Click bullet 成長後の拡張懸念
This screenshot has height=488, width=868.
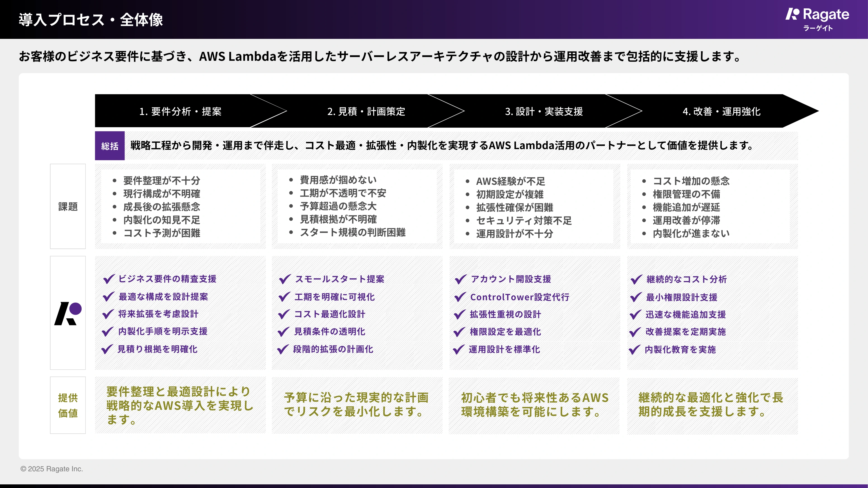(162, 207)
